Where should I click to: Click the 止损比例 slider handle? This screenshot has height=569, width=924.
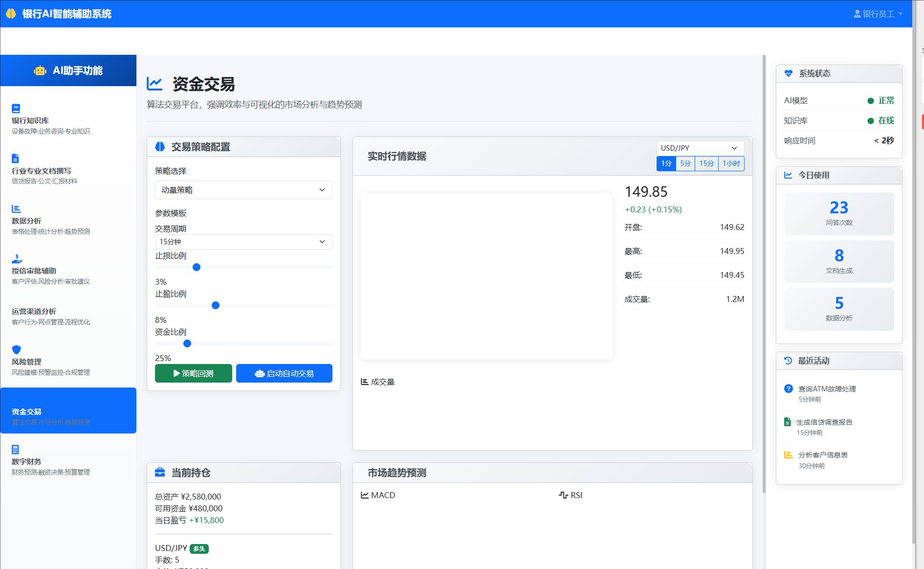[197, 267]
